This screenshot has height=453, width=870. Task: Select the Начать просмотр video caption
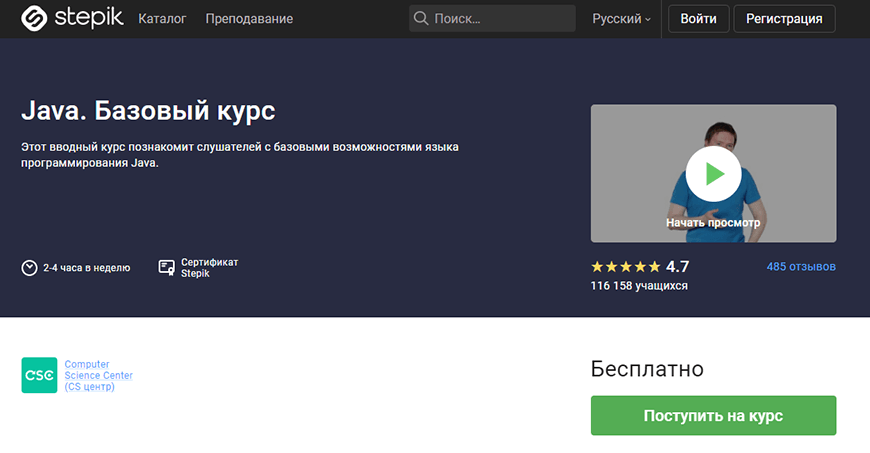713,223
